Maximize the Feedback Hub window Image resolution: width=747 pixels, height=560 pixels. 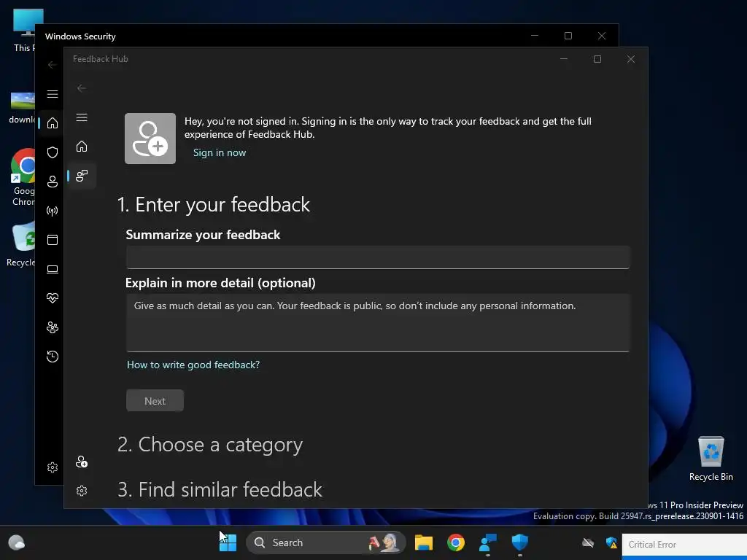(x=597, y=59)
